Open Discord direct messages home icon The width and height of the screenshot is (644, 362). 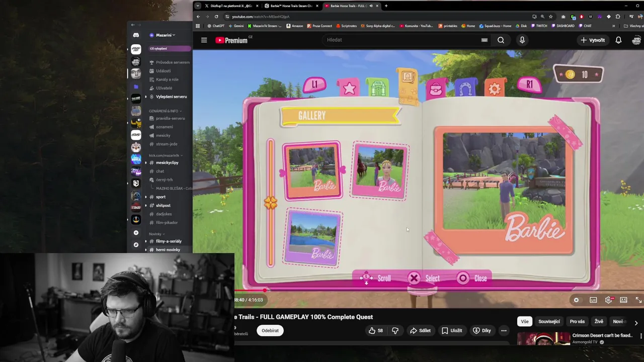(136, 35)
